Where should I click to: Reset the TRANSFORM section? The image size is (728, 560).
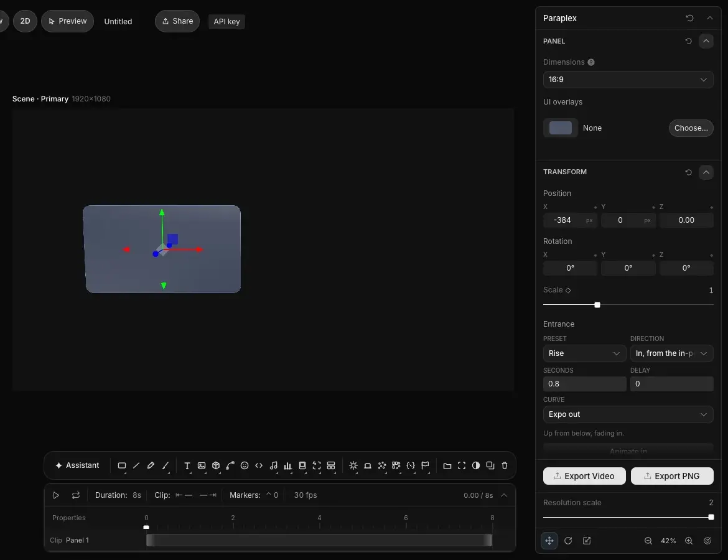pyautogui.click(x=689, y=172)
